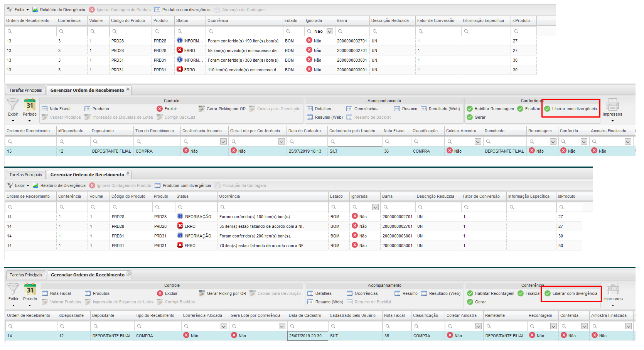This screenshot has width=644, height=350.
Task: Open Produtos in the order 14 management panel
Action: [x=97, y=293]
